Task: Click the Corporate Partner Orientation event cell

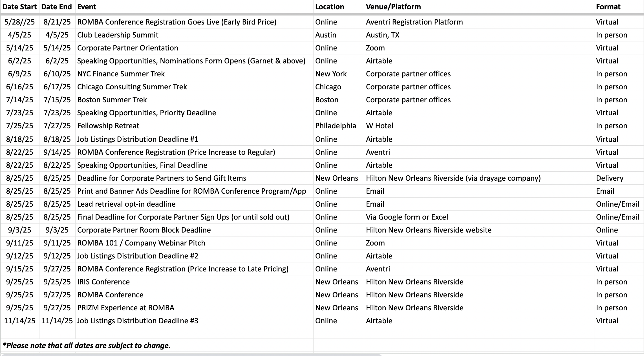Action: click(194, 48)
